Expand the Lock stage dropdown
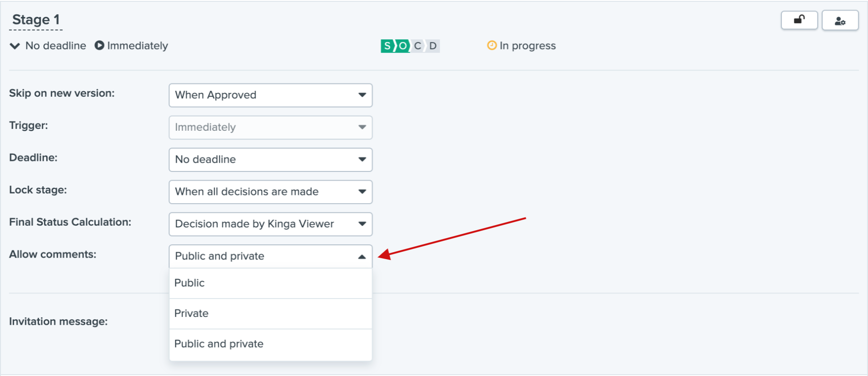Viewport: 868px width, 376px height. (x=270, y=192)
